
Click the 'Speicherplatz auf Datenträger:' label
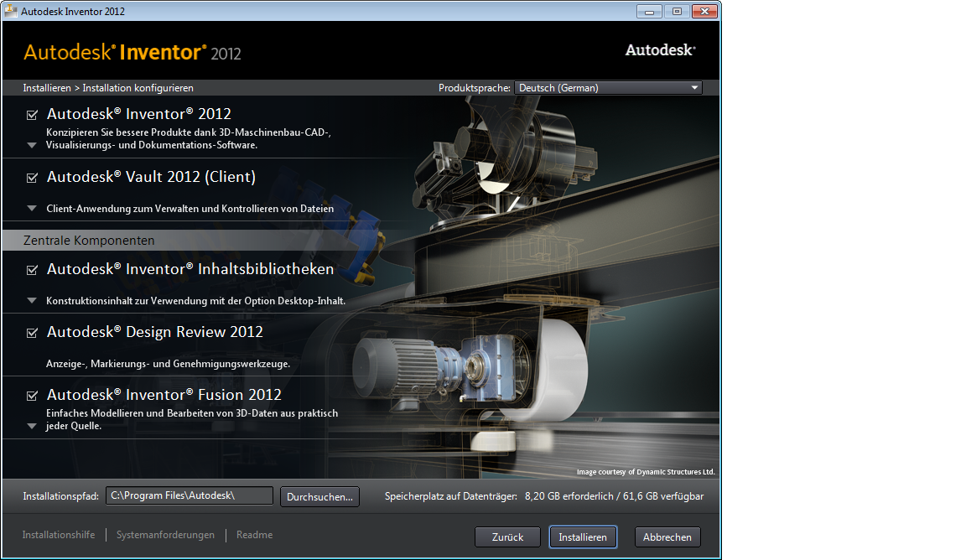(x=451, y=496)
